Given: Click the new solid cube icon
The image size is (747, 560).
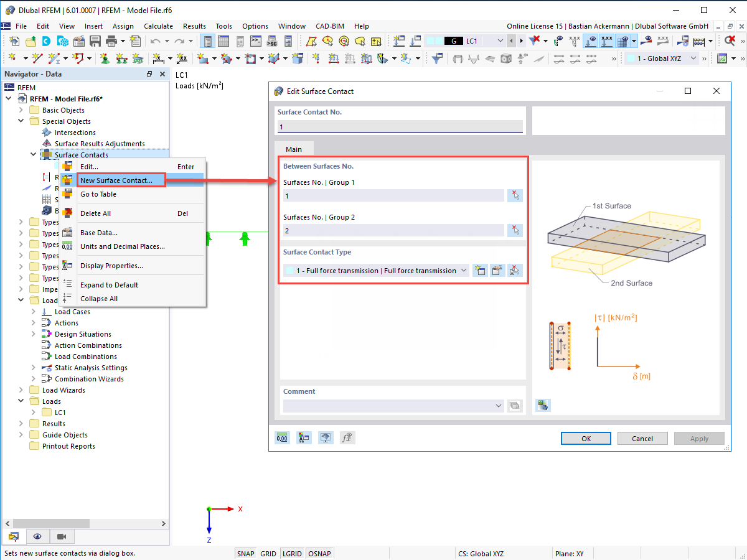Looking at the screenshot, I should click(x=298, y=58).
